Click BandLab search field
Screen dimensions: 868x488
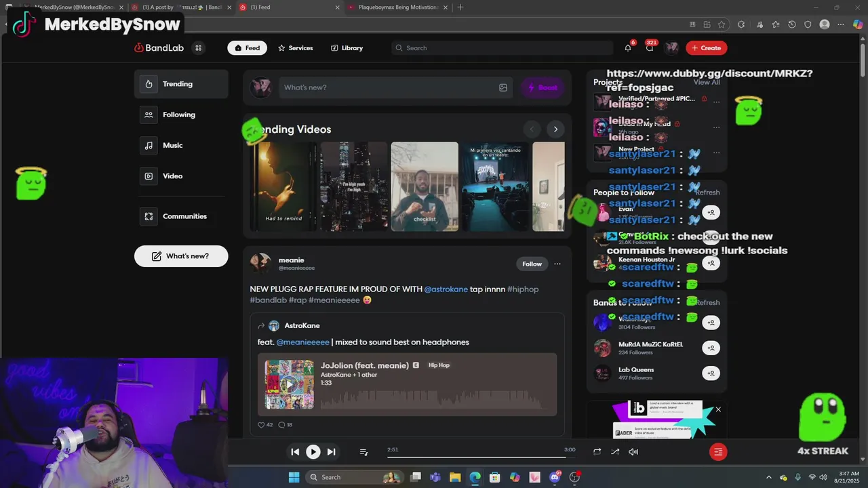pos(502,48)
